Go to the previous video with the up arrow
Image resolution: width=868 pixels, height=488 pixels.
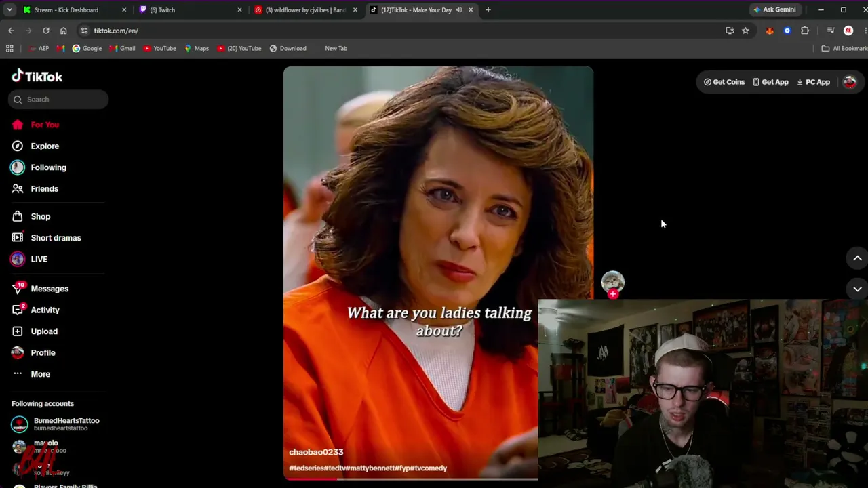tap(857, 258)
